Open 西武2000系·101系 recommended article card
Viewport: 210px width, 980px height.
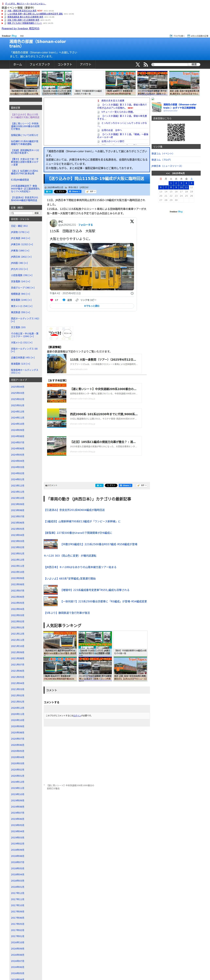coord(94,418)
